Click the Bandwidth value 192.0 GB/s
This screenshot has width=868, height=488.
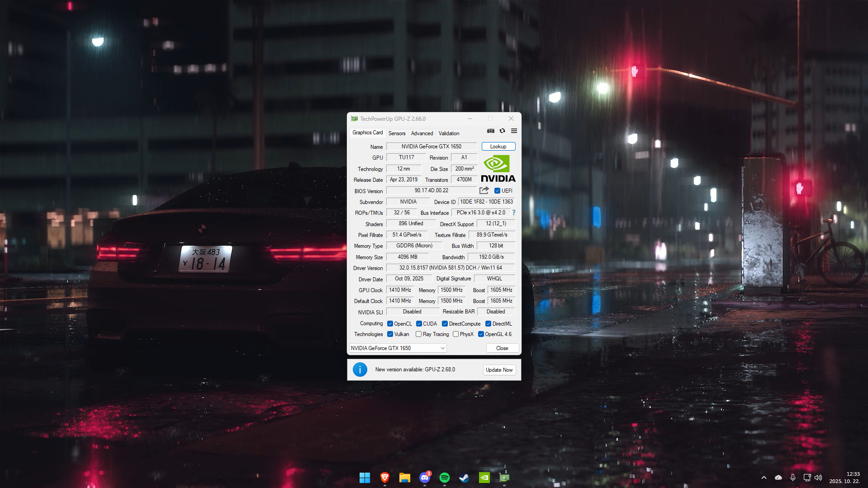[491, 257]
